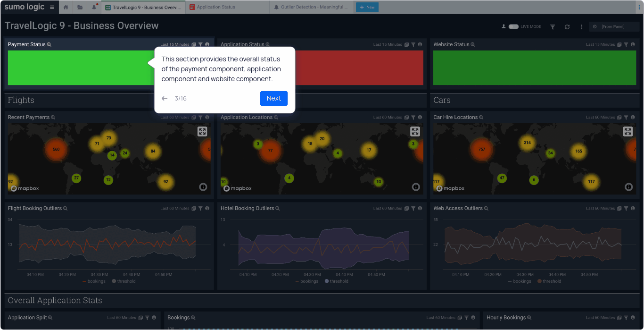Open the info icon on the Bookings panel

[474, 318]
